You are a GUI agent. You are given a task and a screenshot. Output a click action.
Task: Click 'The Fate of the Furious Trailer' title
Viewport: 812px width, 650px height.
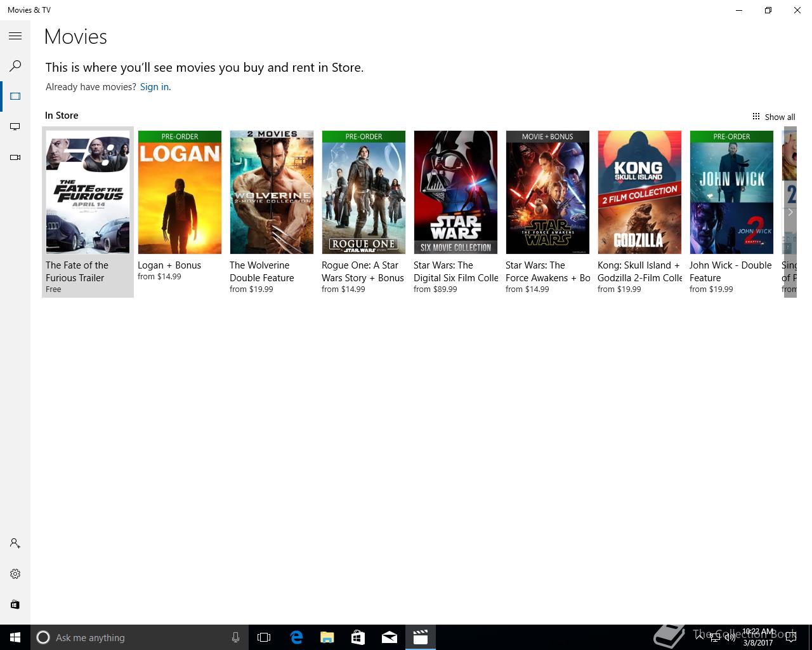[x=77, y=272]
